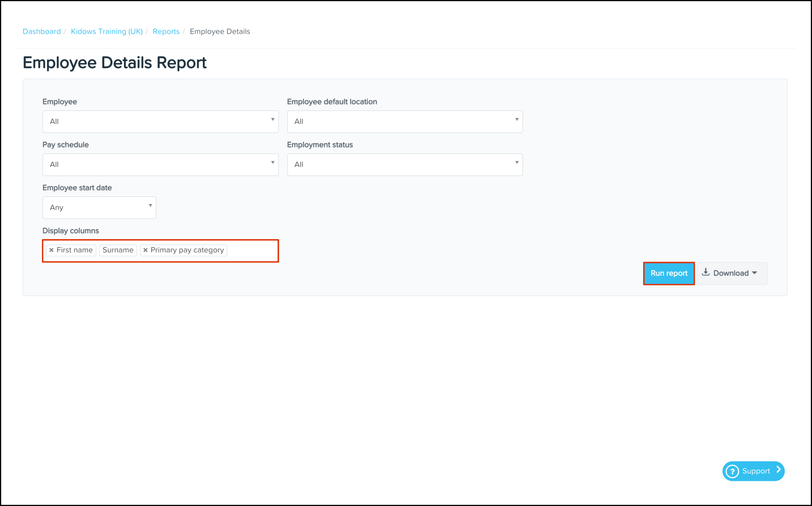812x506 pixels.
Task: Open Kidows Training (UK) breadcrumb
Action: point(107,31)
